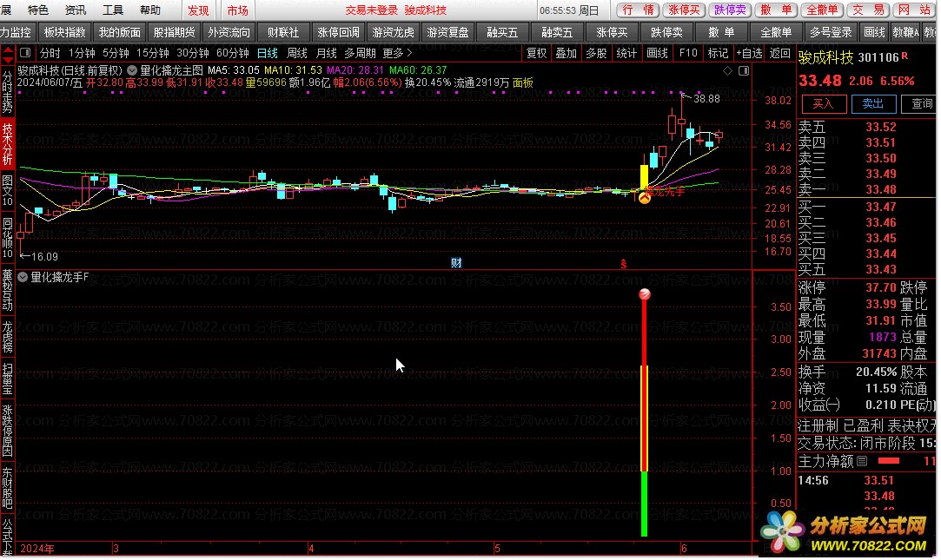Expand the 量化擒龙主图 indicator dropdown arrow
The height and width of the screenshot is (560, 941).
[132, 70]
